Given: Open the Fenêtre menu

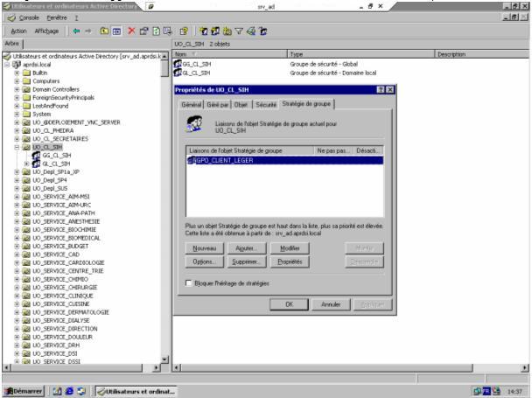Looking at the screenshot, I should click(57, 17).
